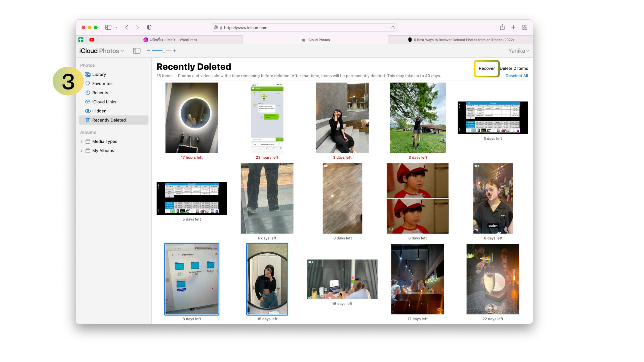644x362 pixels.
Task: Toggle the Safari sidebar button
Action: [108, 27]
